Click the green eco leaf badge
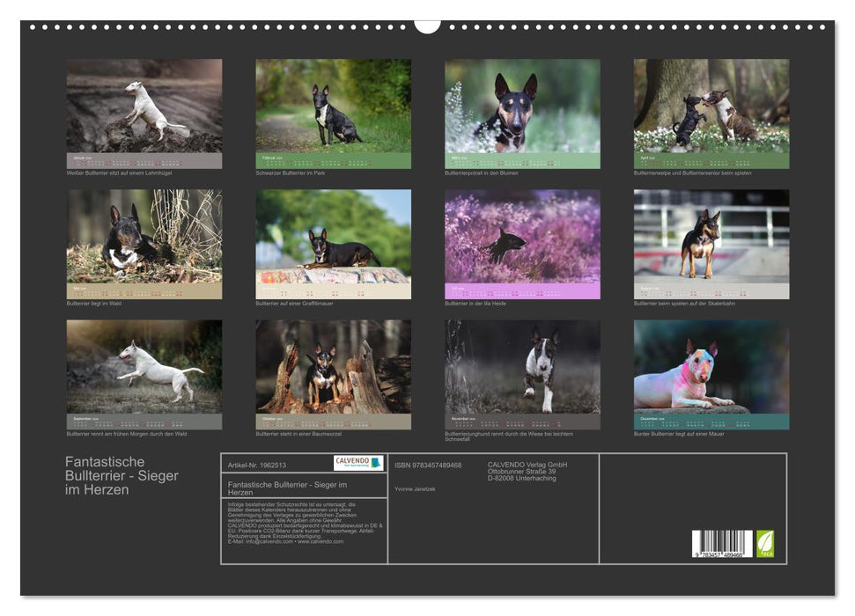855x616 pixels. click(x=765, y=545)
